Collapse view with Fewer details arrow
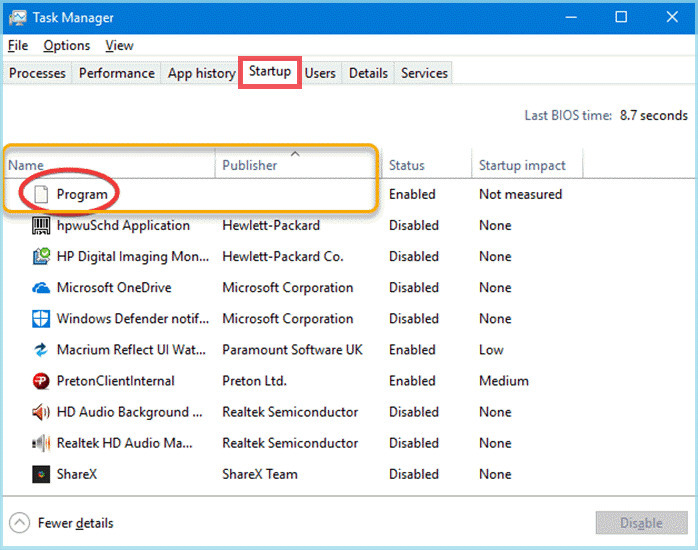Image resolution: width=698 pixels, height=550 pixels. coord(20,523)
